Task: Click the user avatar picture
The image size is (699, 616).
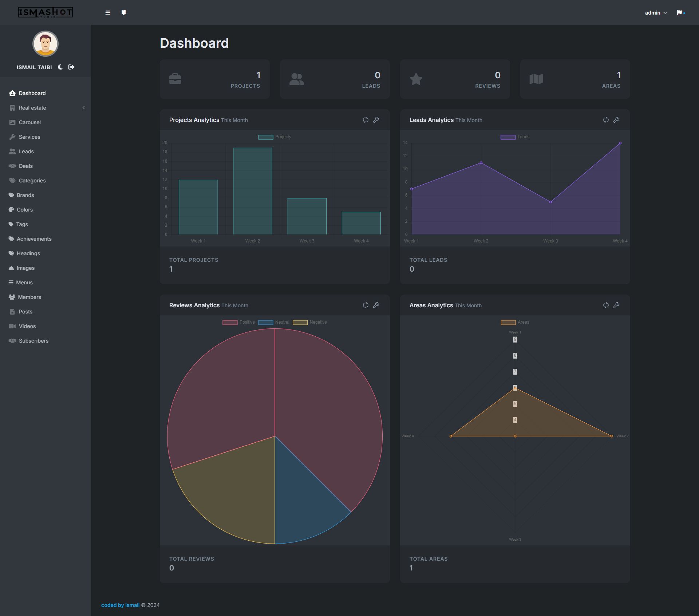Action: pos(46,44)
